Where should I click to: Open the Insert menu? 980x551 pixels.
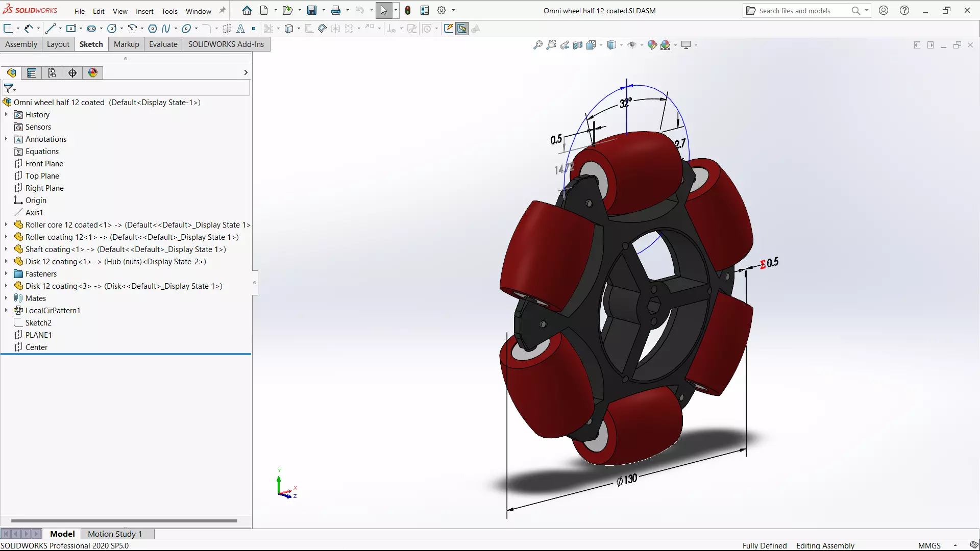coord(144,11)
